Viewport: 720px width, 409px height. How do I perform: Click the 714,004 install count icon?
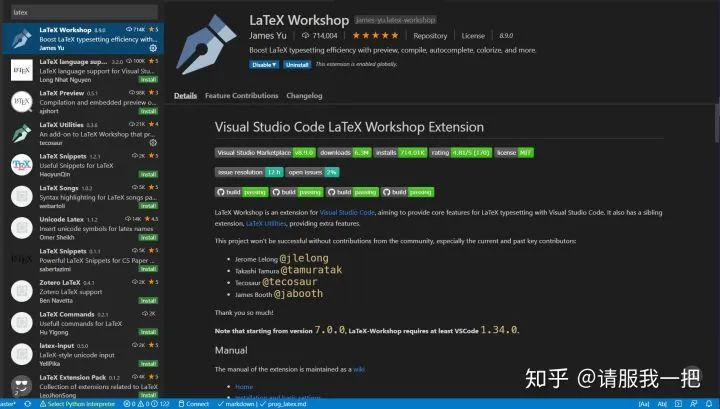(x=305, y=35)
